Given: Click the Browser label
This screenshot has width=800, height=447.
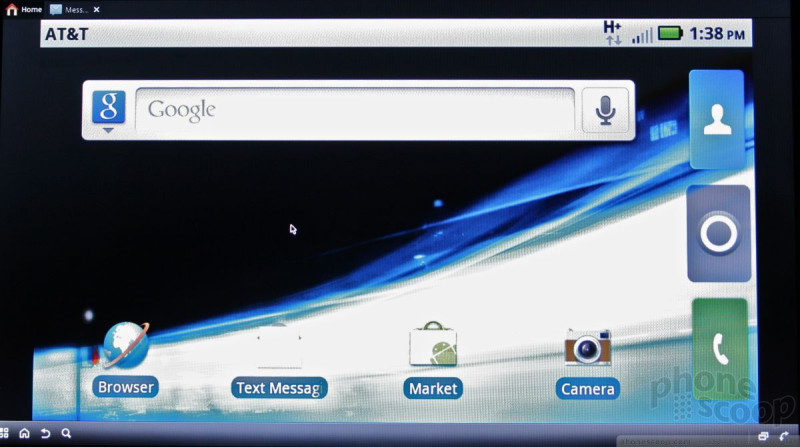Looking at the screenshot, I should (126, 387).
